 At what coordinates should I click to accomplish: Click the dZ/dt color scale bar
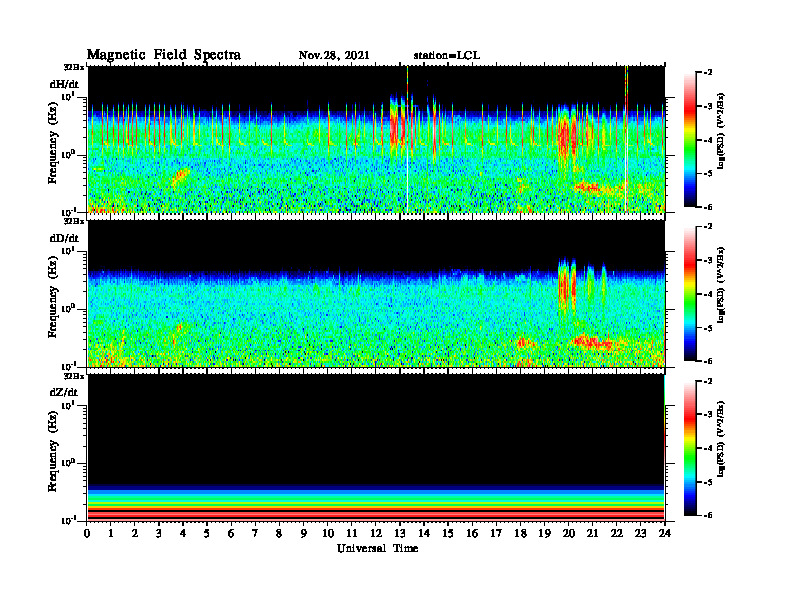(x=690, y=448)
